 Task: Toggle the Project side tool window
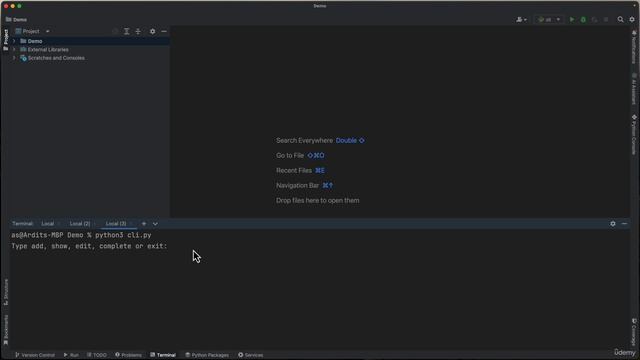click(x=6, y=40)
